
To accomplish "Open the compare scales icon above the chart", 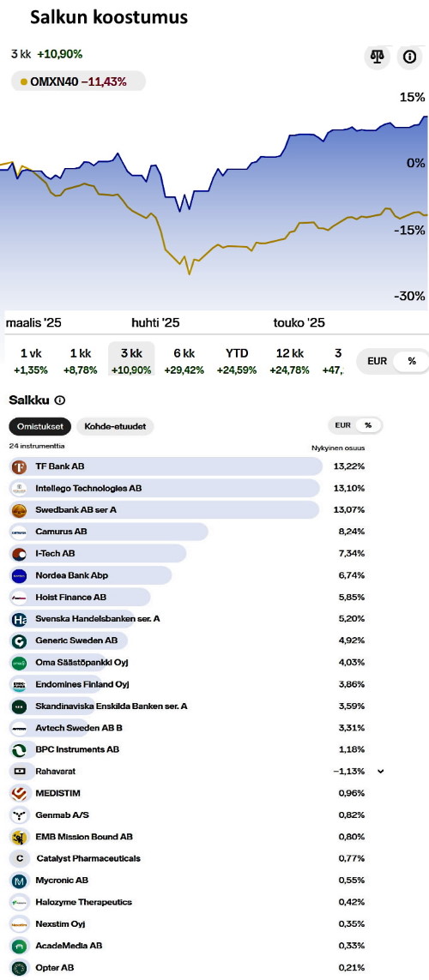I will [x=377, y=57].
